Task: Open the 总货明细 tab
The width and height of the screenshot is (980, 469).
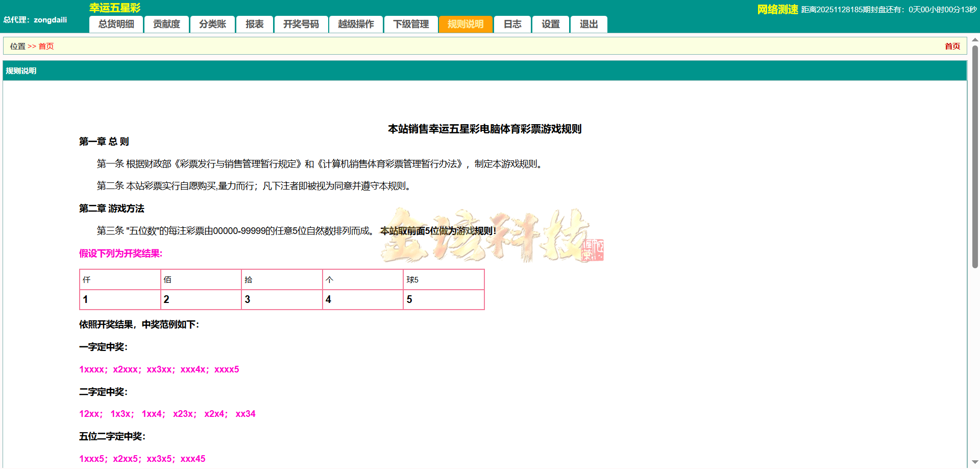Action: coord(115,24)
